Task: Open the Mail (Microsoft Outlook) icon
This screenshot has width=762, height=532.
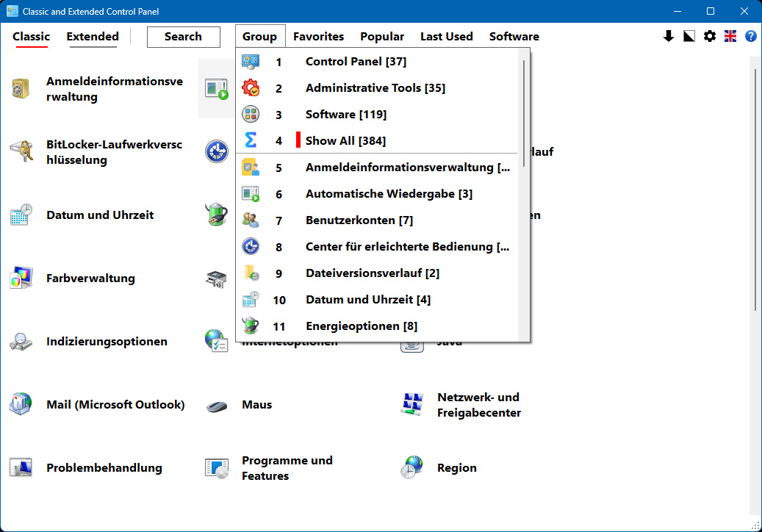Action: click(x=21, y=404)
